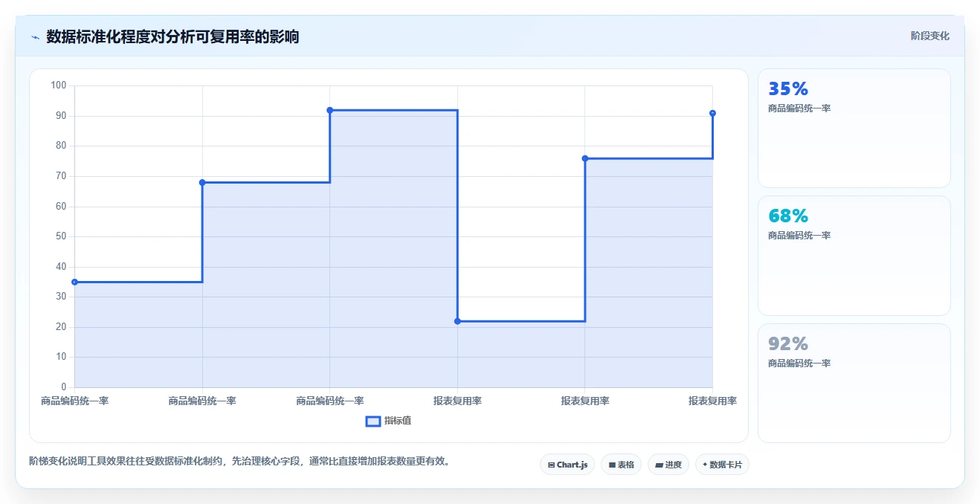Click the y-axis label 20
980x504 pixels.
click(x=61, y=326)
